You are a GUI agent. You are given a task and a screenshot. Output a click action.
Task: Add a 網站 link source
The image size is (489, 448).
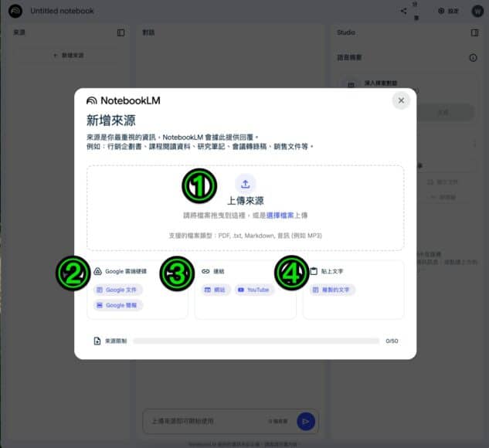tap(217, 290)
